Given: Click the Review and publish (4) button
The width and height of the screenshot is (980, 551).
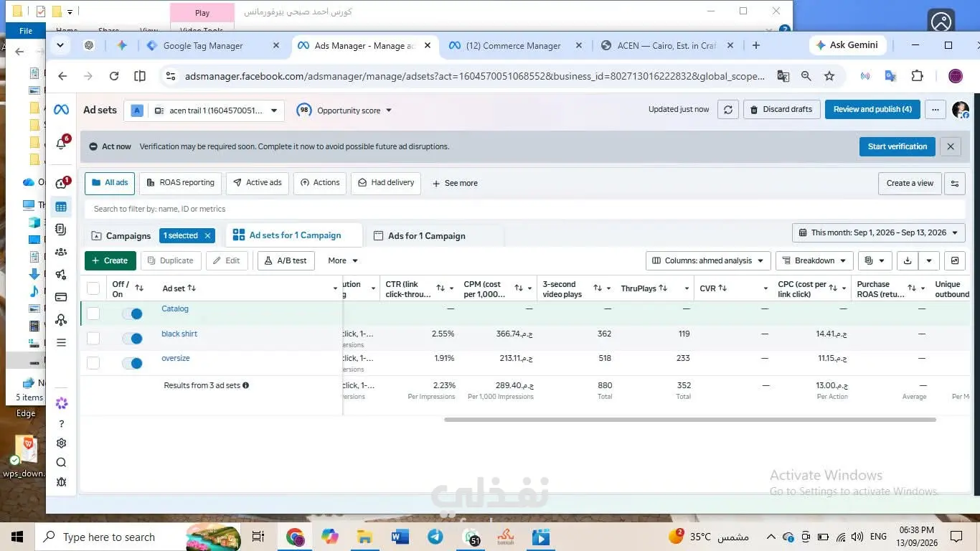Looking at the screenshot, I should point(872,110).
